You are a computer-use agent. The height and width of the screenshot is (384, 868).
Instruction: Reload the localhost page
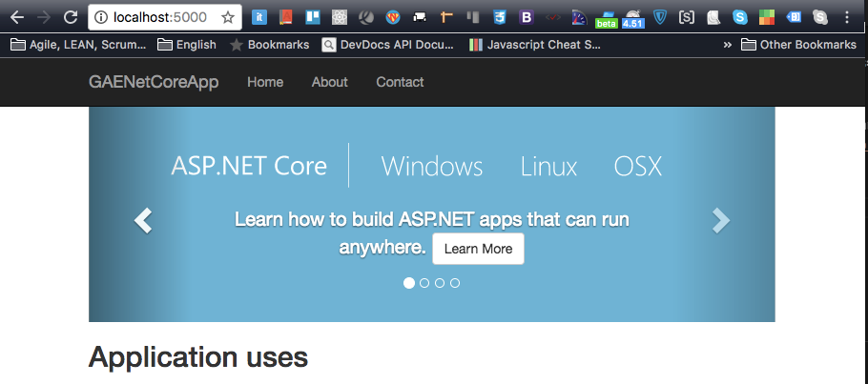pos(70,17)
